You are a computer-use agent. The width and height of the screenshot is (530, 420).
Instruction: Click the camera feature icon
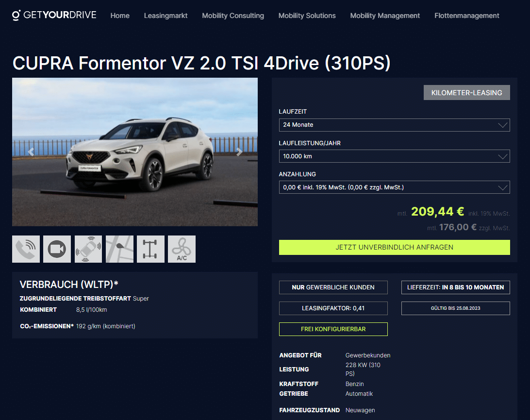[x=57, y=249]
